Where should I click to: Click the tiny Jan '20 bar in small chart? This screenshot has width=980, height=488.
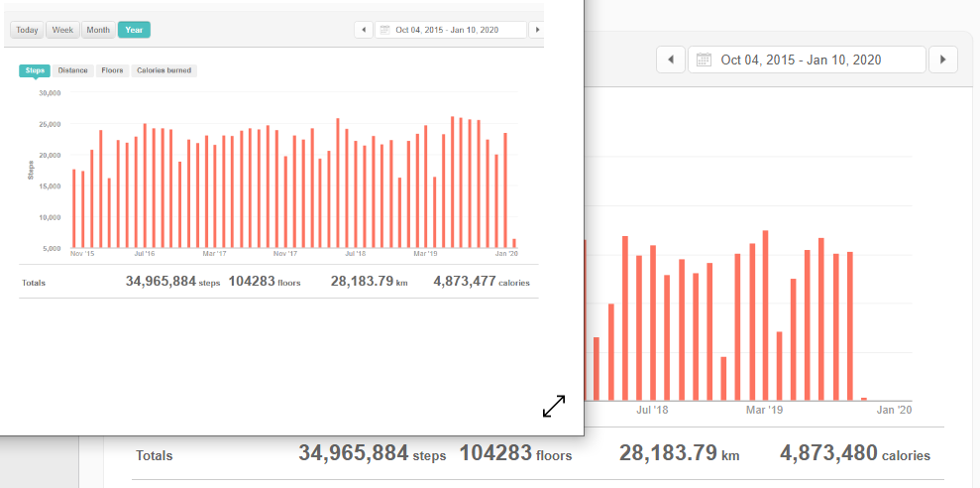click(514, 243)
